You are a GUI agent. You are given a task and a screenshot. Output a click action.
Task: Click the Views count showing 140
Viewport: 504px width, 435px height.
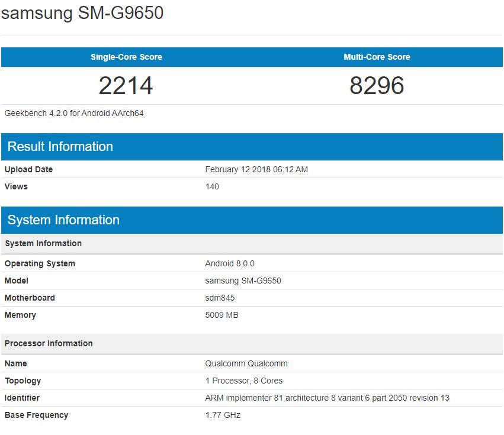211,186
